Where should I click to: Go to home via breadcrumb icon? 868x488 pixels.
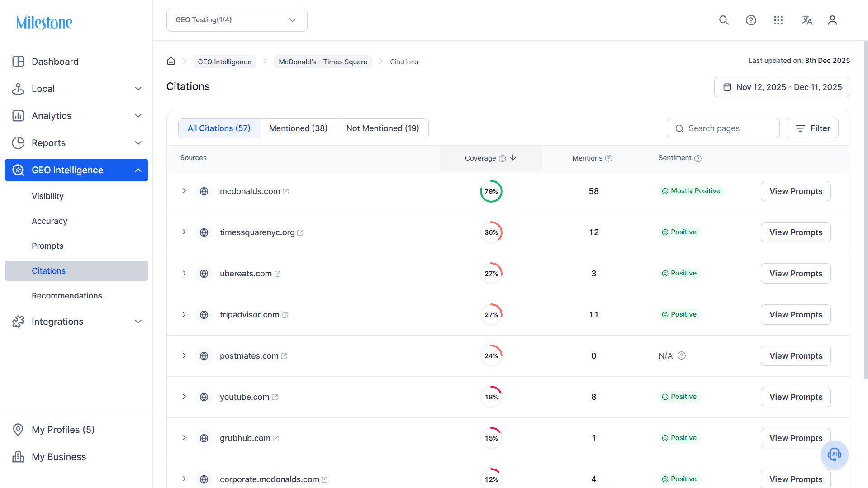(171, 61)
